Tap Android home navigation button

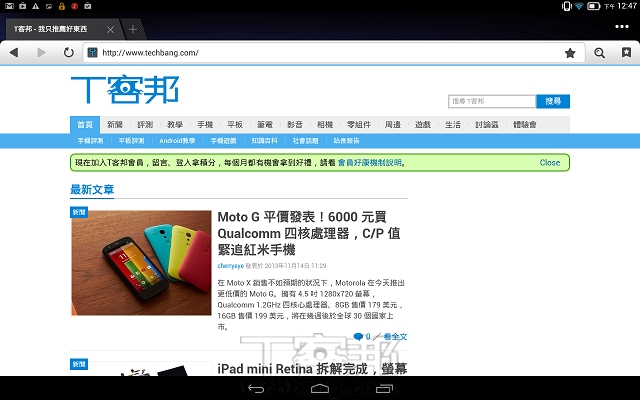pyautogui.click(x=320, y=388)
